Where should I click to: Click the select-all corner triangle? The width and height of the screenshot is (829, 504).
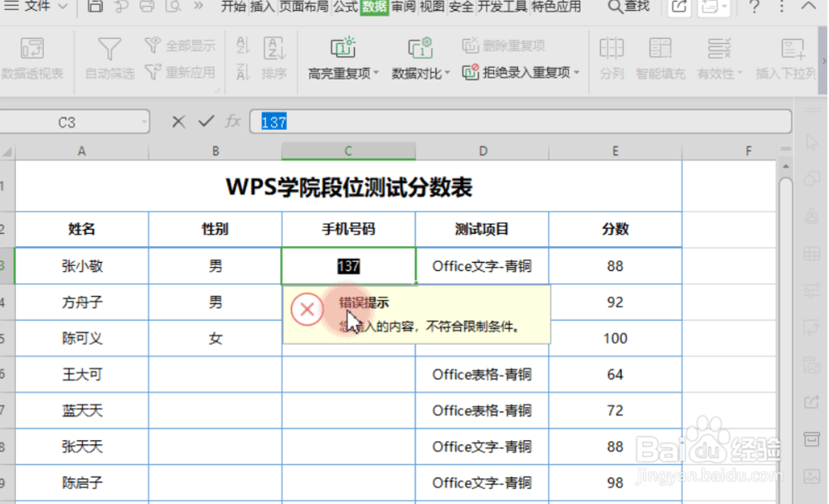pyautogui.click(x=7, y=152)
